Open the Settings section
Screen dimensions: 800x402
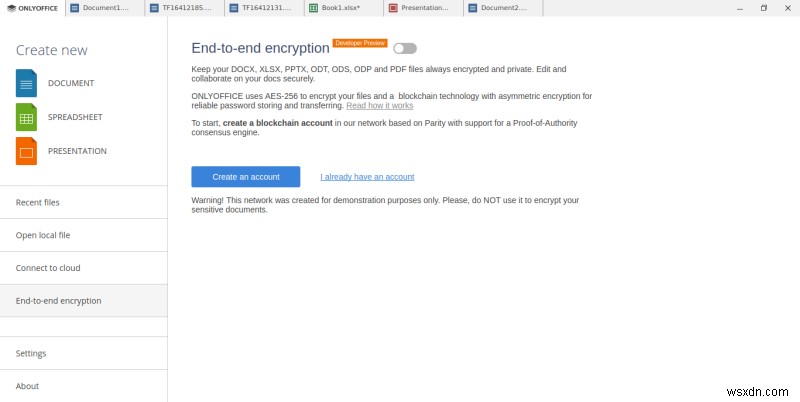point(31,353)
